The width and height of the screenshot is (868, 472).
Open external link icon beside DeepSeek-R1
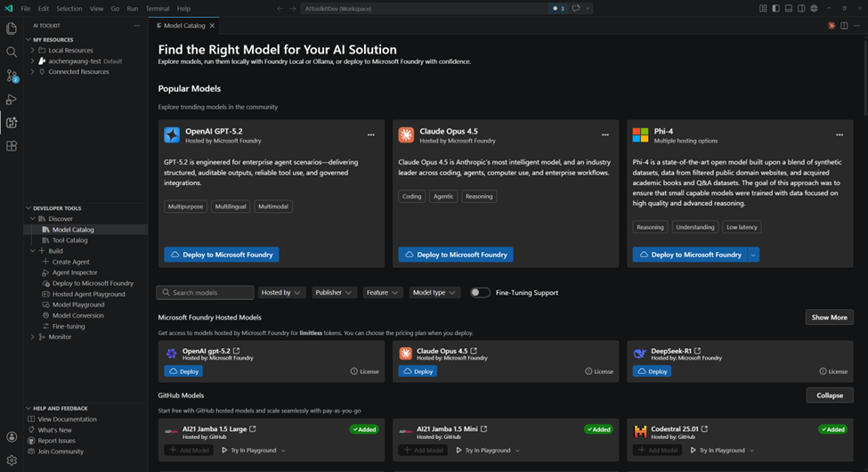pyautogui.click(x=697, y=351)
